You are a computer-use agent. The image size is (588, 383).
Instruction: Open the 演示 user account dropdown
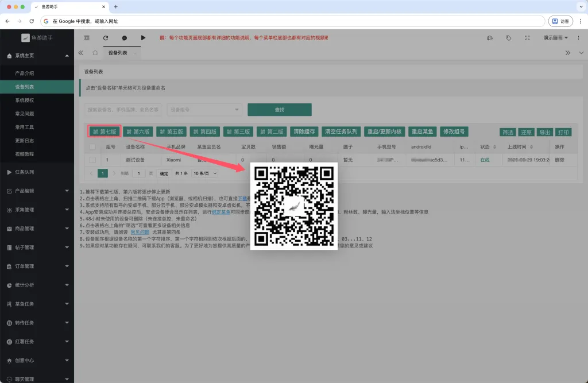[555, 38]
